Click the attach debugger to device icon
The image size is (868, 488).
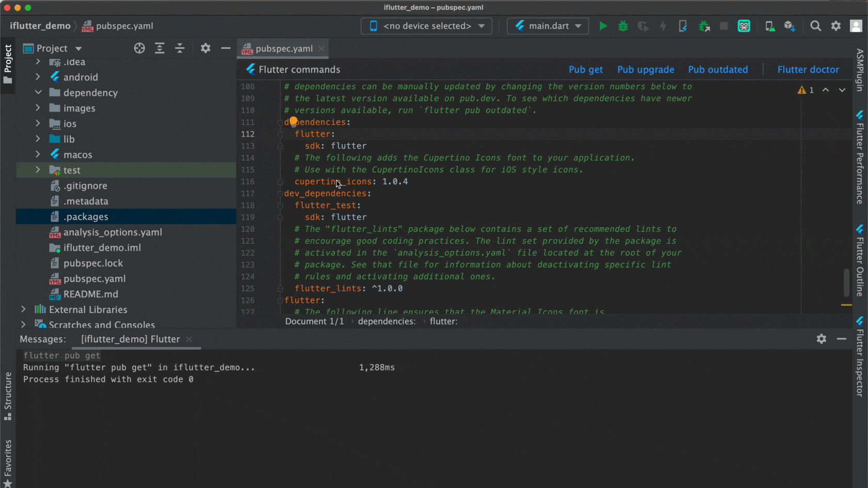click(683, 26)
